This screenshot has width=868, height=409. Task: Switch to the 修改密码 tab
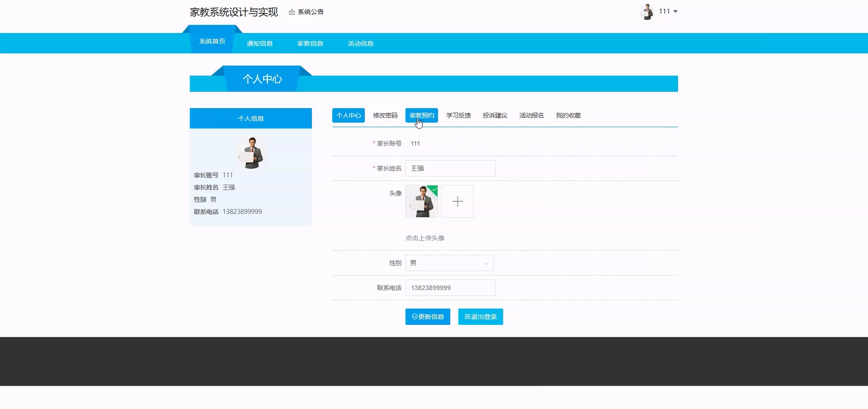point(385,115)
